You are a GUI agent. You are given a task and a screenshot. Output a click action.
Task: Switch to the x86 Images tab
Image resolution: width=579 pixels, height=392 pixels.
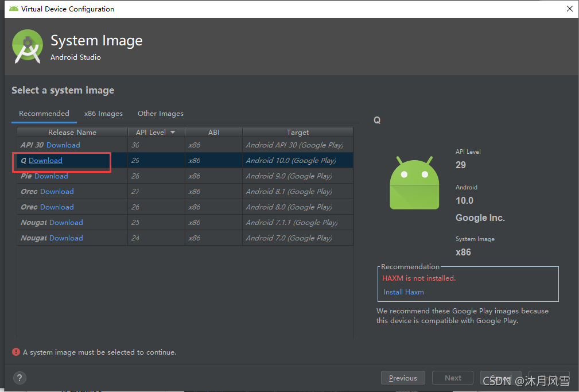pyautogui.click(x=103, y=114)
